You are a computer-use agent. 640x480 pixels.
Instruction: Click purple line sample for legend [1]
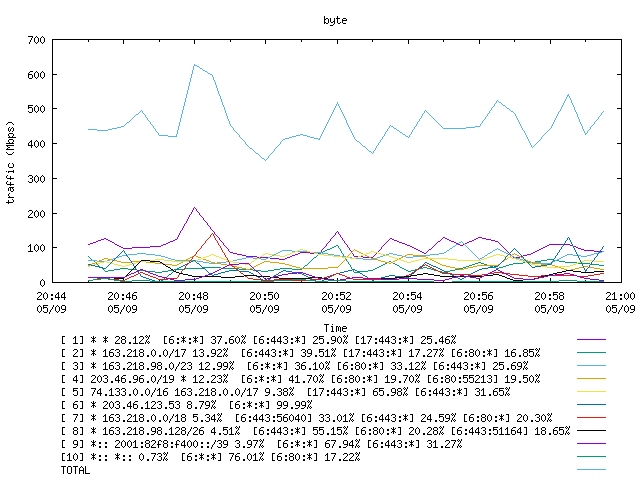tap(591, 340)
